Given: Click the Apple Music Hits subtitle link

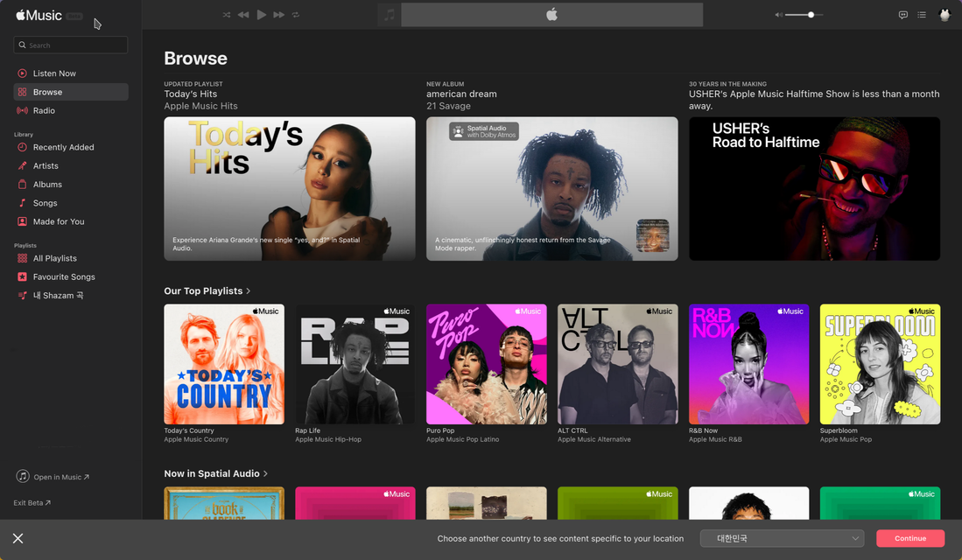Looking at the screenshot, I should (200, 106).
